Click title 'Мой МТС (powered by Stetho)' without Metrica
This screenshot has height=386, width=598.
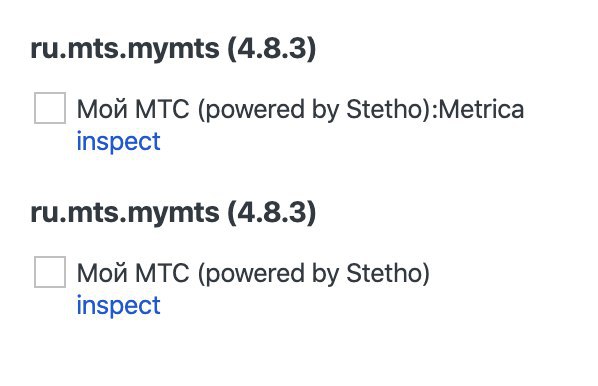[253, 273]
